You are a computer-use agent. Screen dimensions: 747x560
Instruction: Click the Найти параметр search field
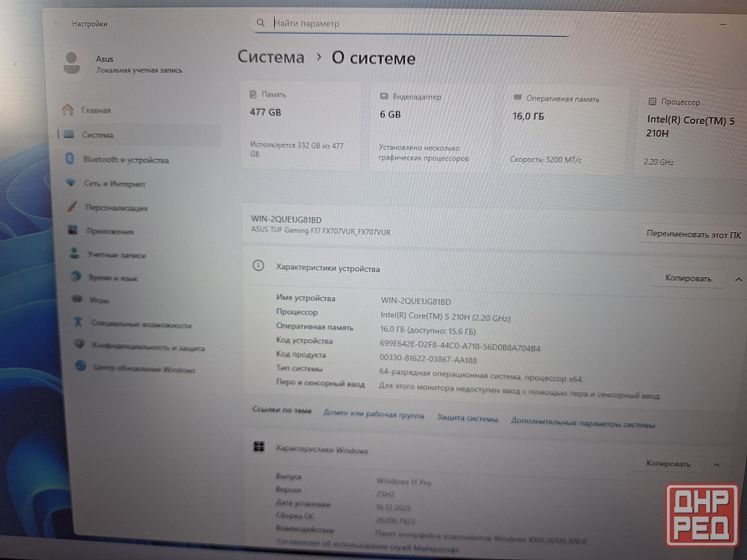point(418,24)
